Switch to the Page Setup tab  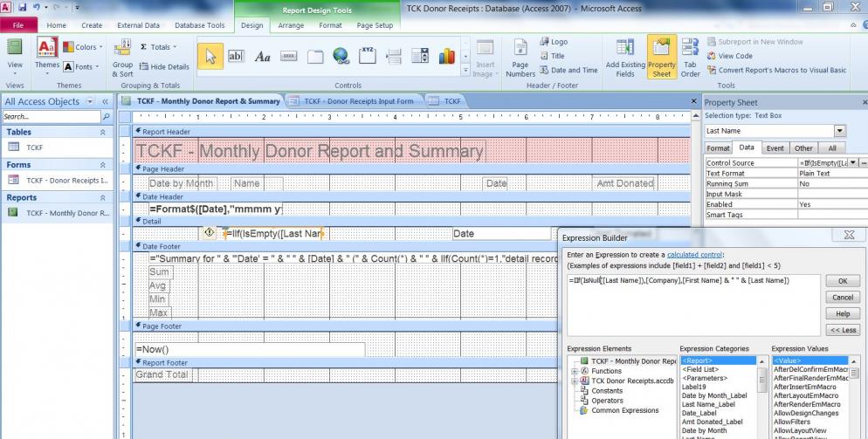pyautogui.click(x=375, y=25)
